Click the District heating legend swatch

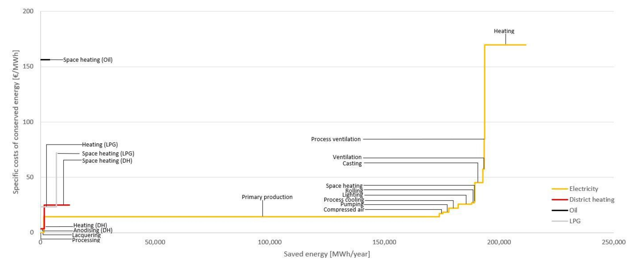[x=559, y=200]
